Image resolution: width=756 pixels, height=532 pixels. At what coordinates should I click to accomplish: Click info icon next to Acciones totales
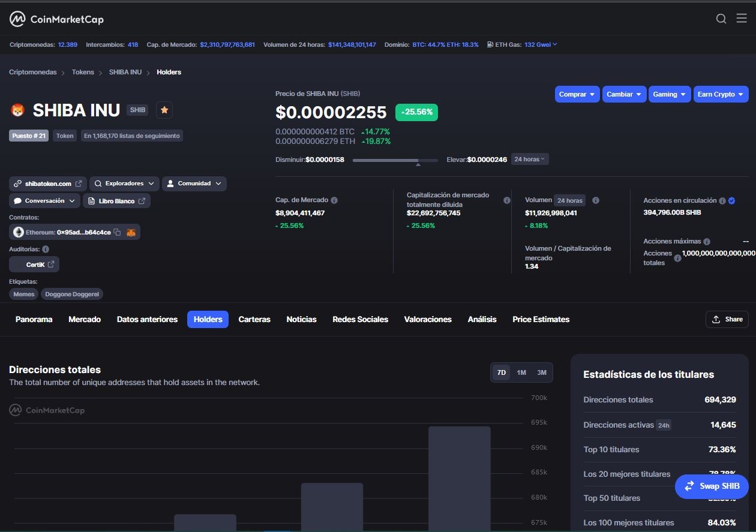pyautogui.click(x=677, y=258)
